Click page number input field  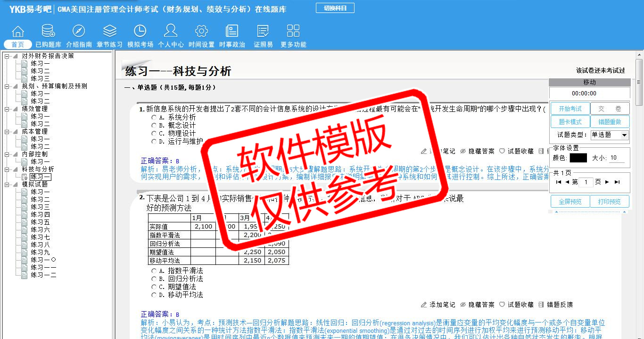point(586,182)
